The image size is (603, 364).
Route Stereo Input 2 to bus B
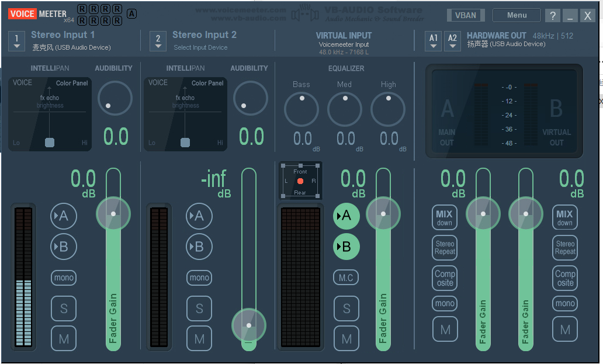pos(199,247)
